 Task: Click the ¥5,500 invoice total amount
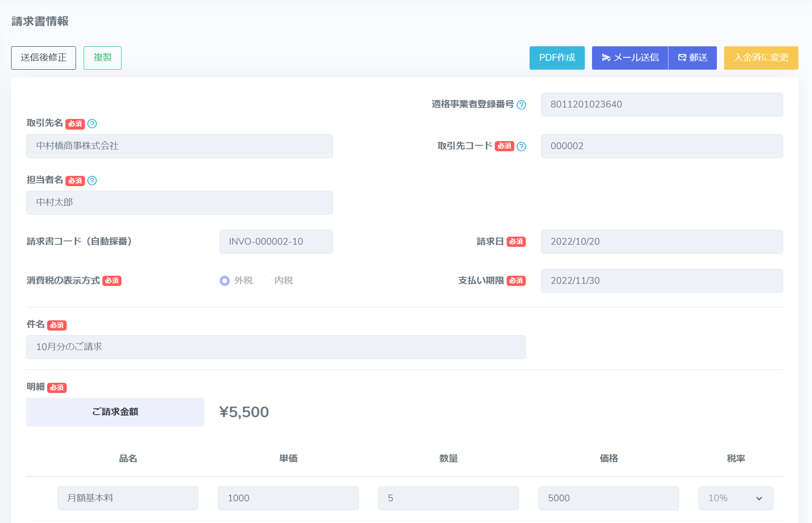[x=244, y=412]
